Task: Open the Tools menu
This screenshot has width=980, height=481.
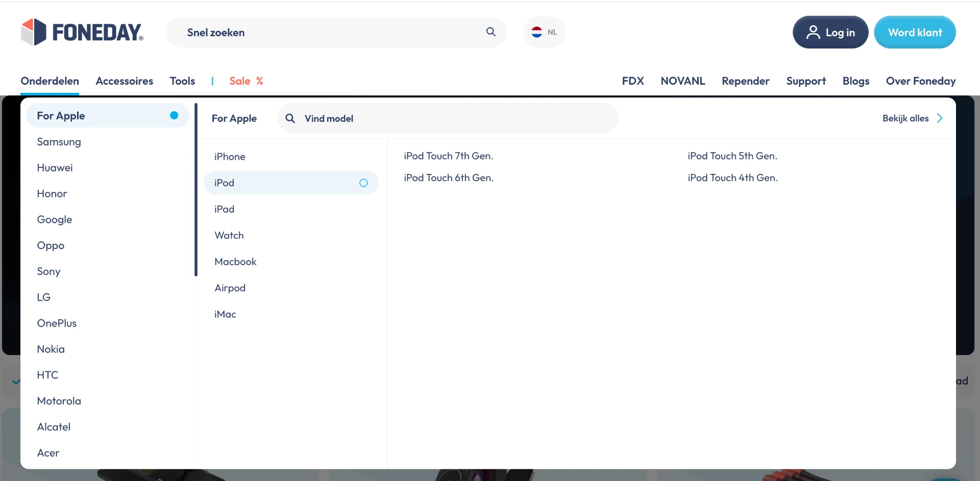Action: pyautogui.click(x=182, y=81)
